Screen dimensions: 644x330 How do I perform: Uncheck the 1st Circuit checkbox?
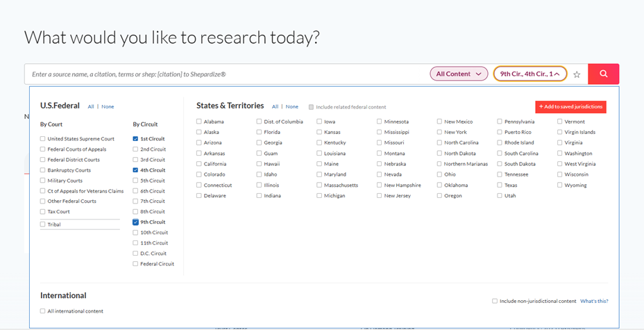click(x=136, y=139)
